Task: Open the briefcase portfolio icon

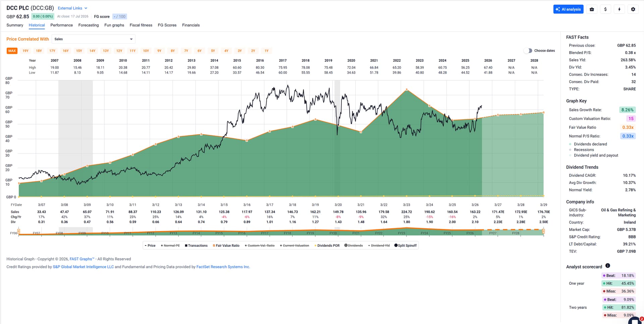Action: pyautogui.click(x=592, y=9)
